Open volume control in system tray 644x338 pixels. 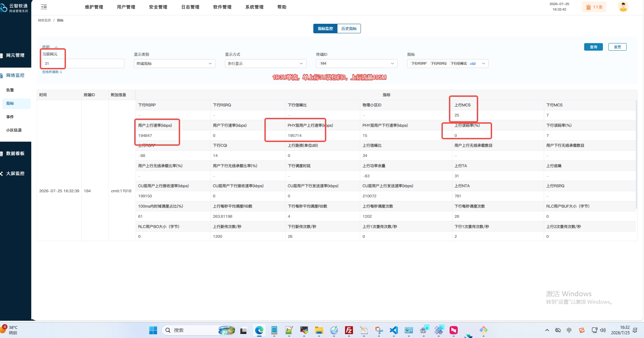click(x=603, y=330)
